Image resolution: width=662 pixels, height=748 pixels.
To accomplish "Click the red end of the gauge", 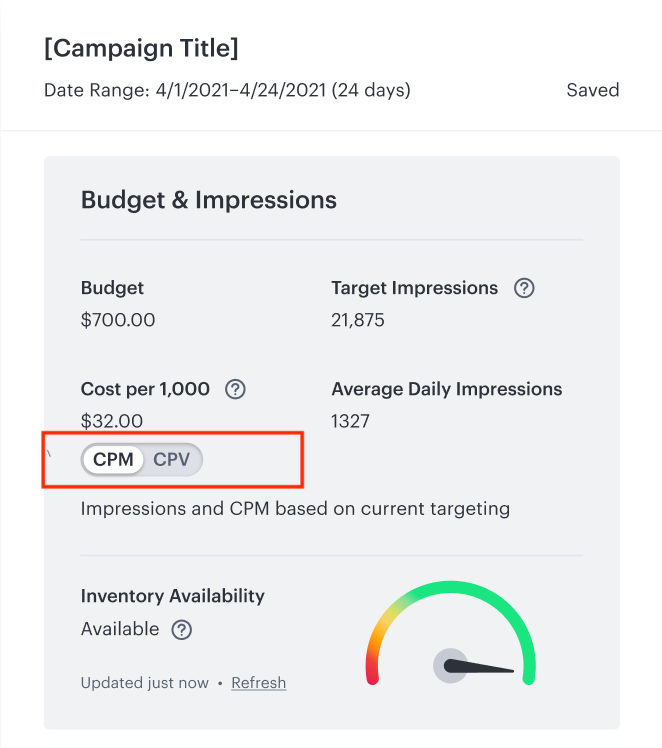I will click(372, 674).
